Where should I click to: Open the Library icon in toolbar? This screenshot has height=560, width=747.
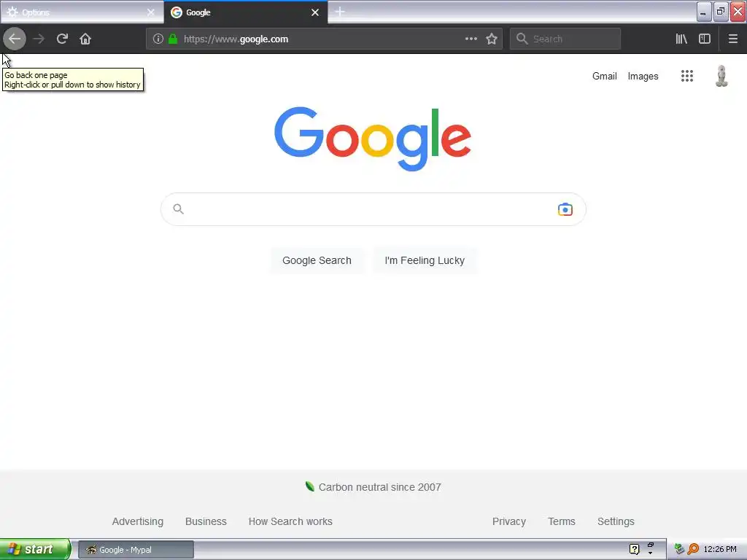(x=681, y=39)
